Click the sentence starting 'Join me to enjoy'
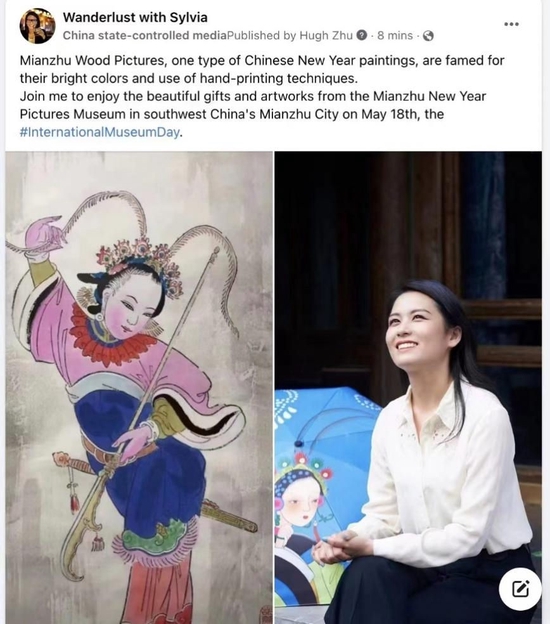 coord(253,114)
